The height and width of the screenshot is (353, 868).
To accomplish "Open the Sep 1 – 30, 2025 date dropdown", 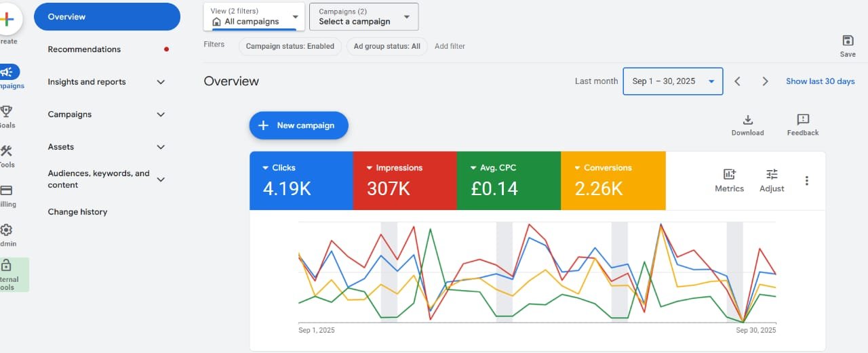I will pyautogui.click(x=672, y=81).
